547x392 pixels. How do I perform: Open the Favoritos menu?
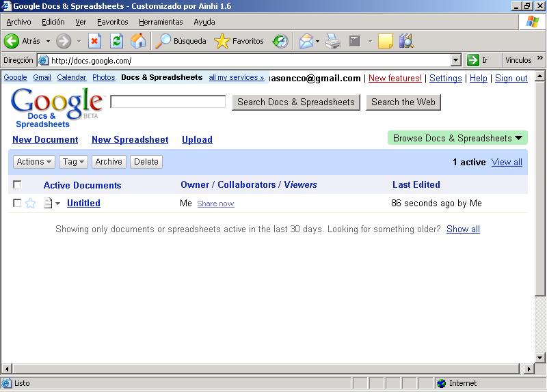[112, 22]
